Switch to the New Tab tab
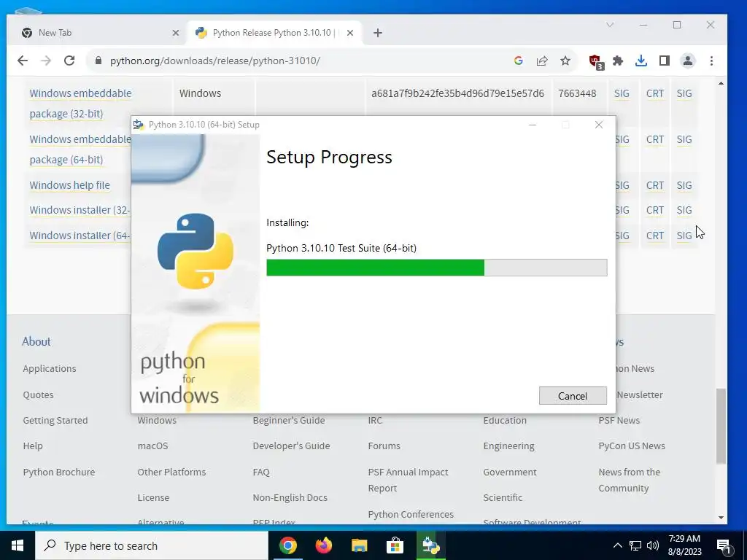 97,32
